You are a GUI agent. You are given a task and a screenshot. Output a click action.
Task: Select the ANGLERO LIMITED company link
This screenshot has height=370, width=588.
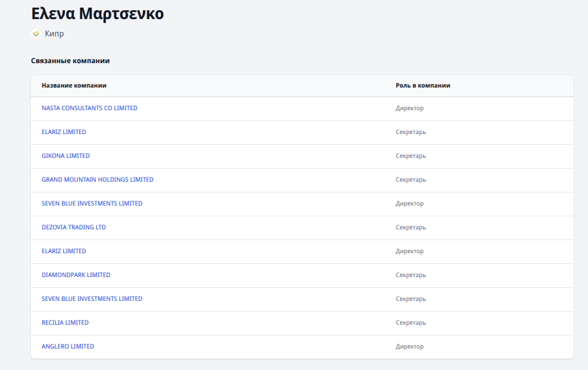[x=68, y=347]
